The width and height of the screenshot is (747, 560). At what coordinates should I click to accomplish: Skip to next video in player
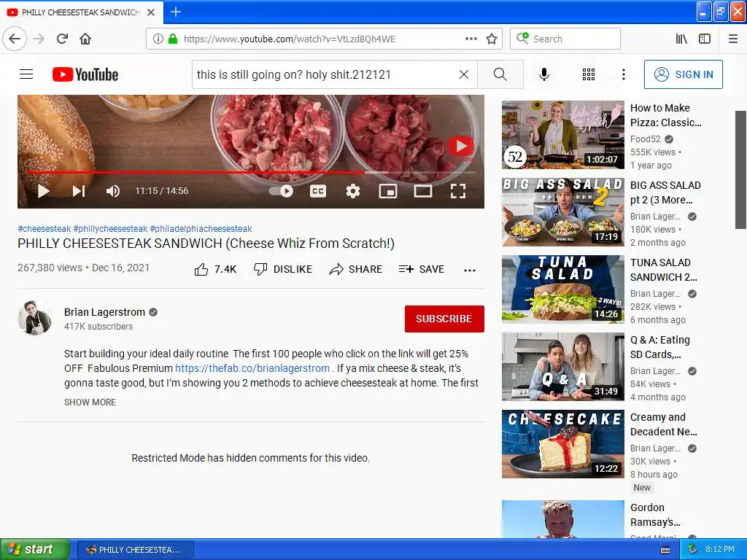[79, 191]
